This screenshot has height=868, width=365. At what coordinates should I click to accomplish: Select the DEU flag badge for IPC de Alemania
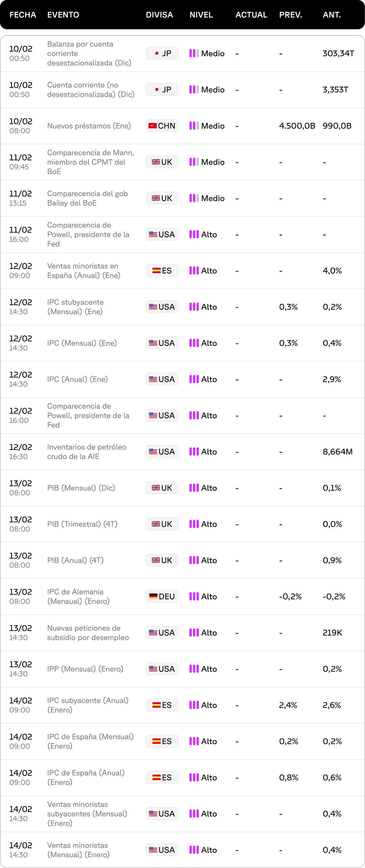pos(162,596)
